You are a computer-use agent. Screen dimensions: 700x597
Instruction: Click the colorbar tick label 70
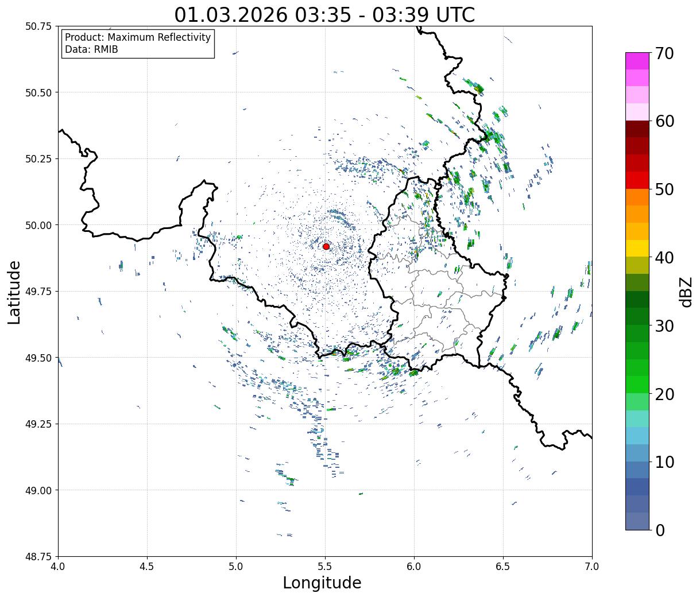pos(664,53)
